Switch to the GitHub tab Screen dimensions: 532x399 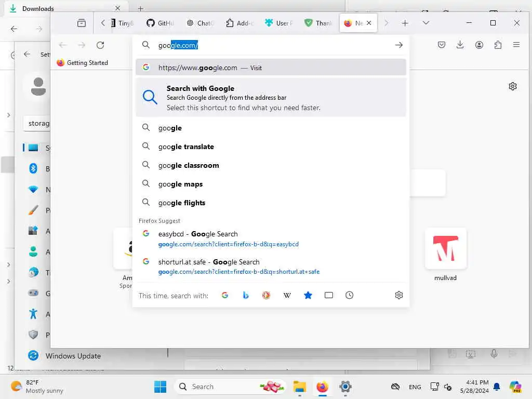(x=160, y=23)
